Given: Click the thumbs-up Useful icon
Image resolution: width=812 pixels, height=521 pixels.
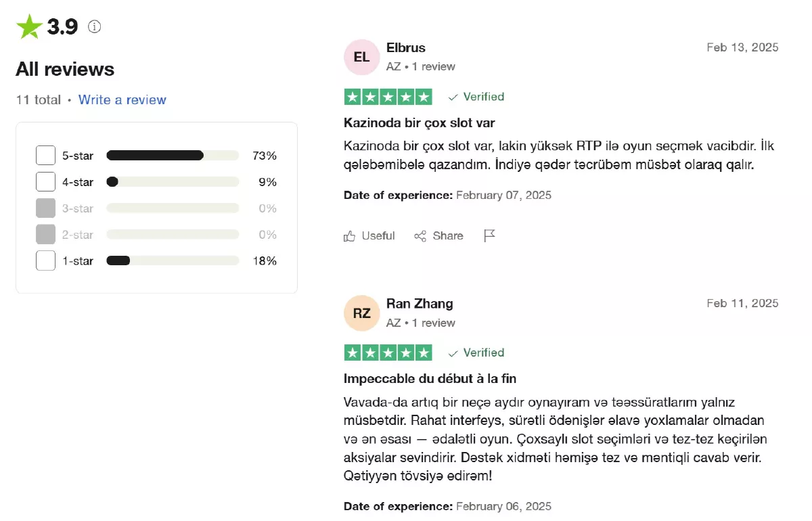Looking at the screenshot, I should click(350, 236).
